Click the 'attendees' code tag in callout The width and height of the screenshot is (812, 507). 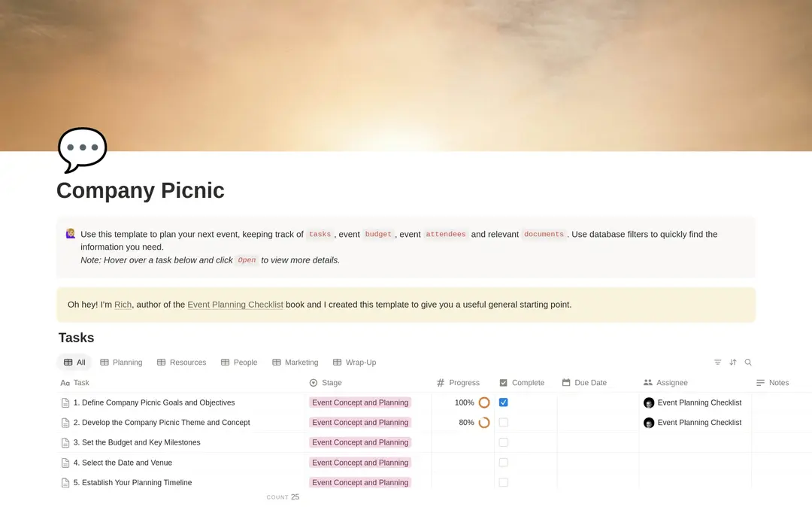coord(445,234)
